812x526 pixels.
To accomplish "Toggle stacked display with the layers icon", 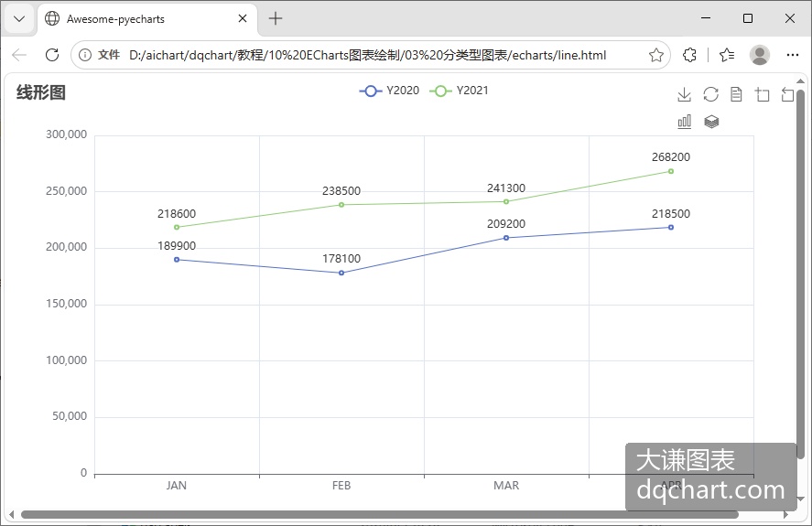I will (711, 121).
